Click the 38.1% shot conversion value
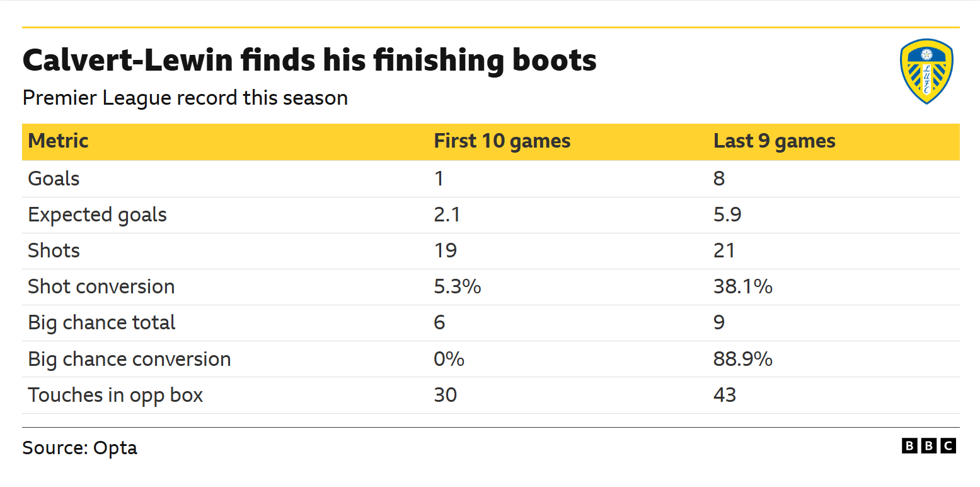Image resolution: width=980 pixels, height=487 pixels. [x=743, y=287]
